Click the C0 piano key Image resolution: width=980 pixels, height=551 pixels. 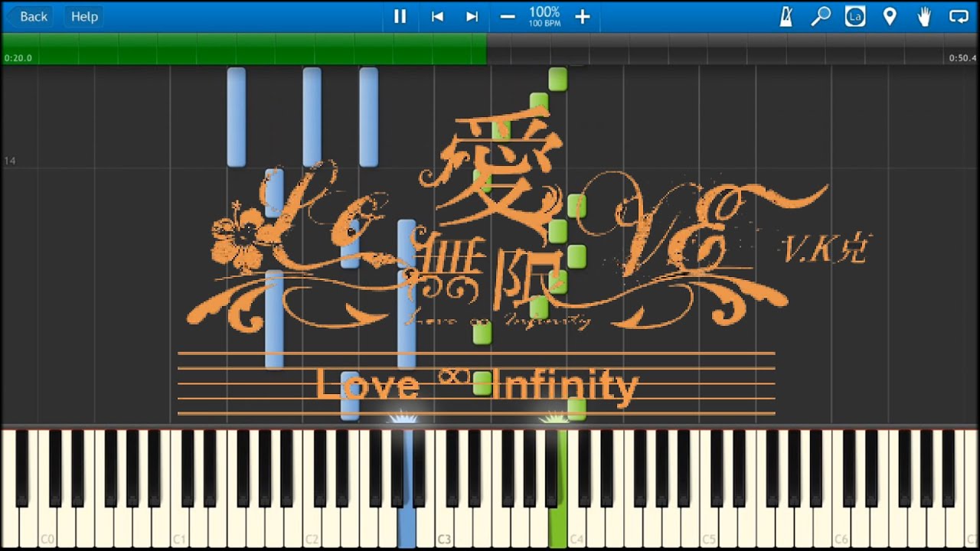click(47, 528)
